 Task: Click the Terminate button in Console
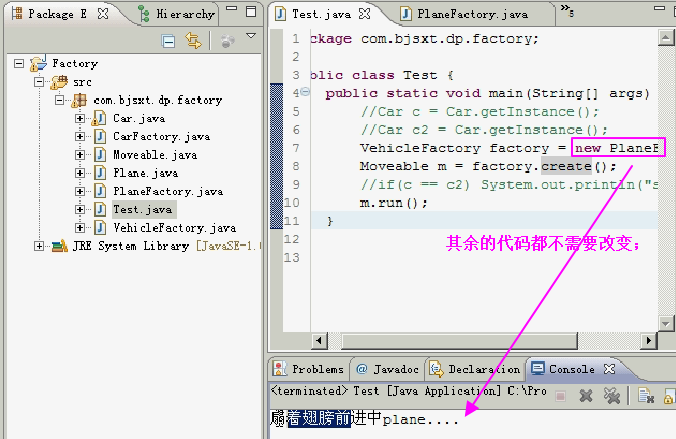click(560, 395)
